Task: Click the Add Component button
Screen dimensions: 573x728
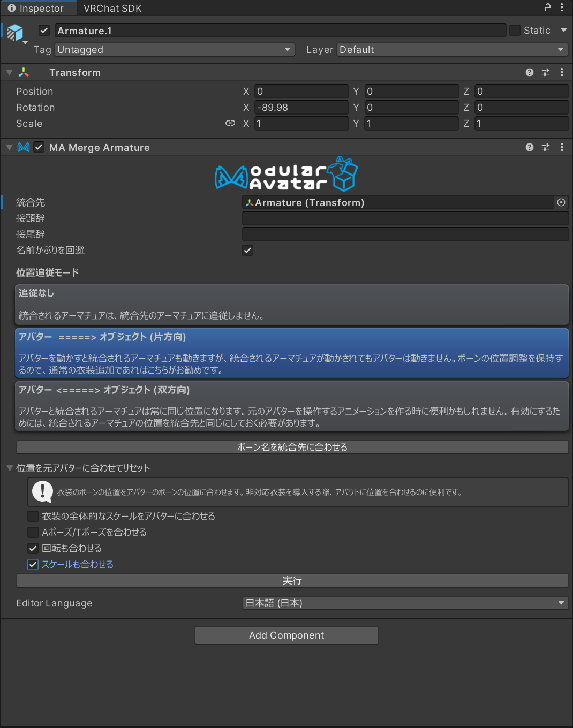Action: [x=286, y=635]
